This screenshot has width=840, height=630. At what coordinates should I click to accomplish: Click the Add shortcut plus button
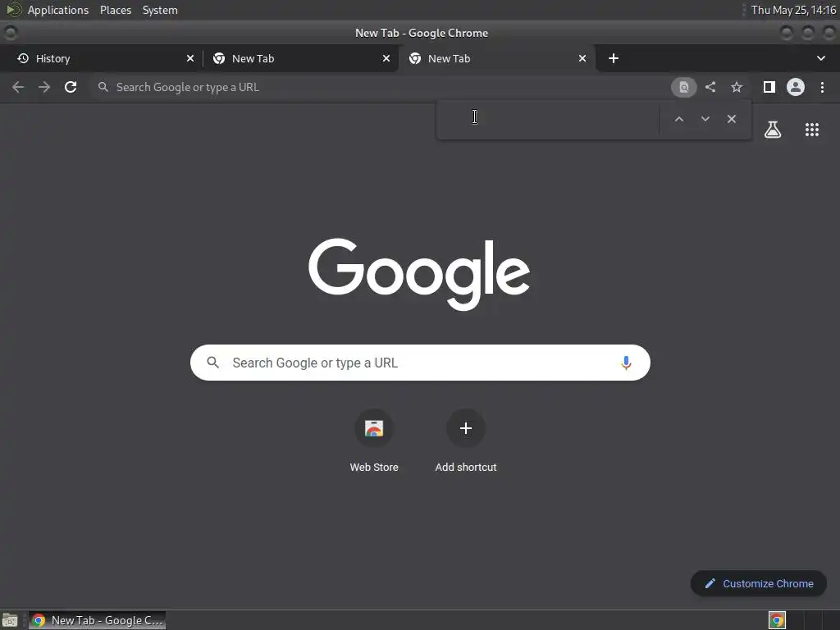pos(466,428)
